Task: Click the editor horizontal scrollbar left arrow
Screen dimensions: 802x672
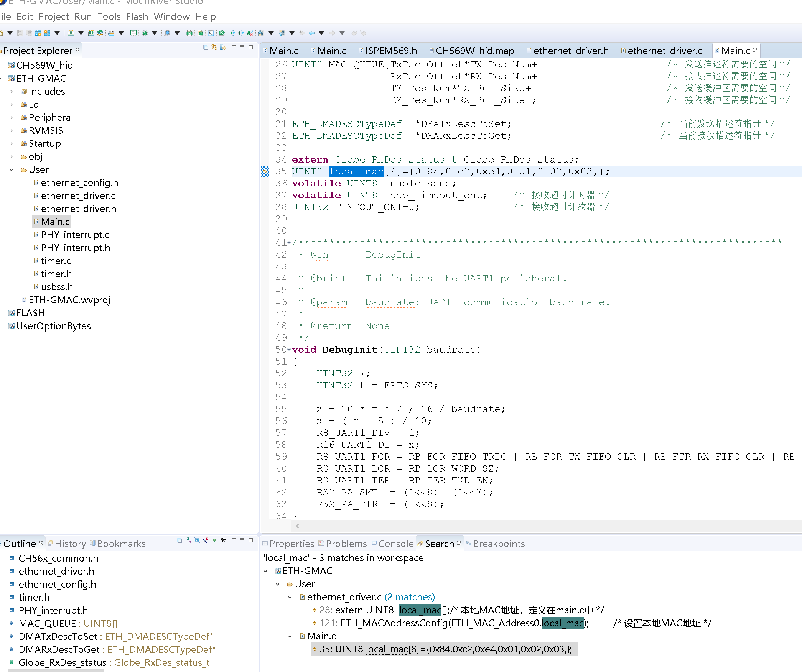Action: 298,526
